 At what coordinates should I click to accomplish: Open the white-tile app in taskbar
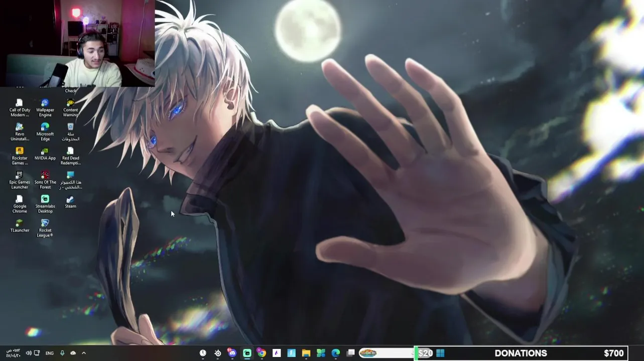coord(277,353)
